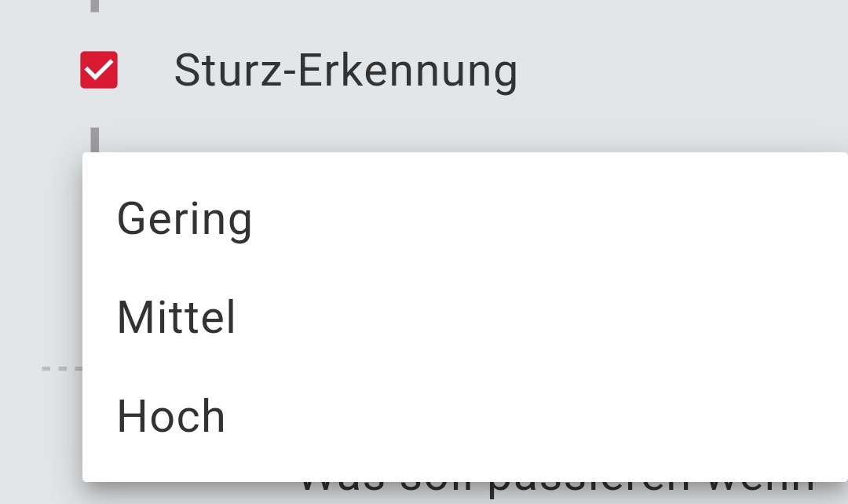Click inside the white dropdown panel
Viewport: 848px width, 504px height.
(471, 267)
